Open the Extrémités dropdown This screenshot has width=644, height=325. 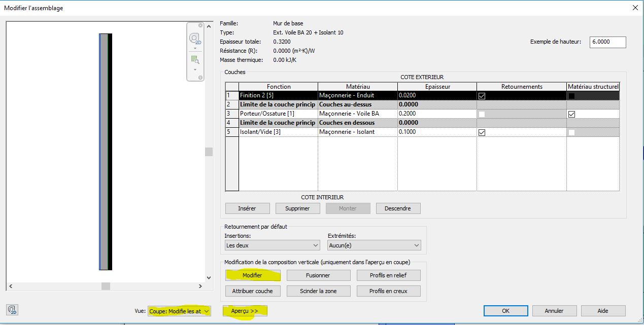pyautogui.click(x=375, y=245)
